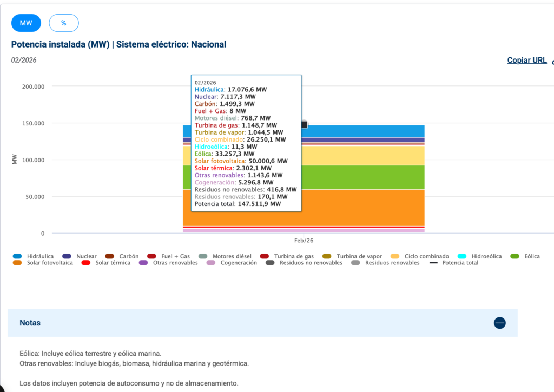Hide the Carbón legend marker
The height and width of the screenshot is (392, 554).
click(x=110, y=256)
